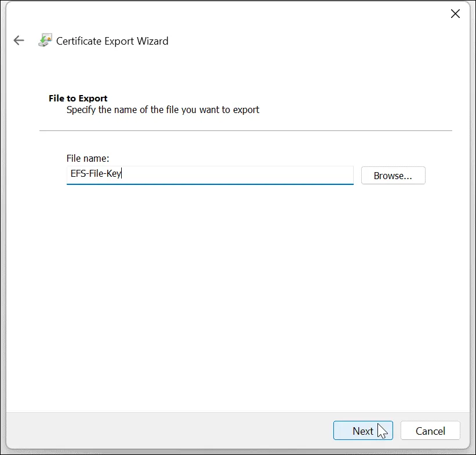Click the 'File name:' label

(88, 158)
